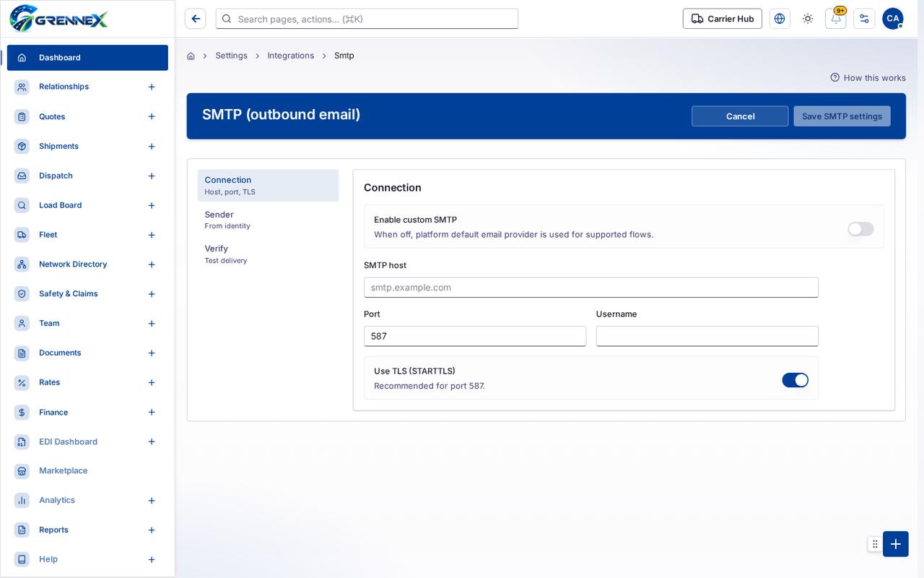Screen dimensions: 924x578
Task: Open the language globe icon
Action: click(780, 19)
